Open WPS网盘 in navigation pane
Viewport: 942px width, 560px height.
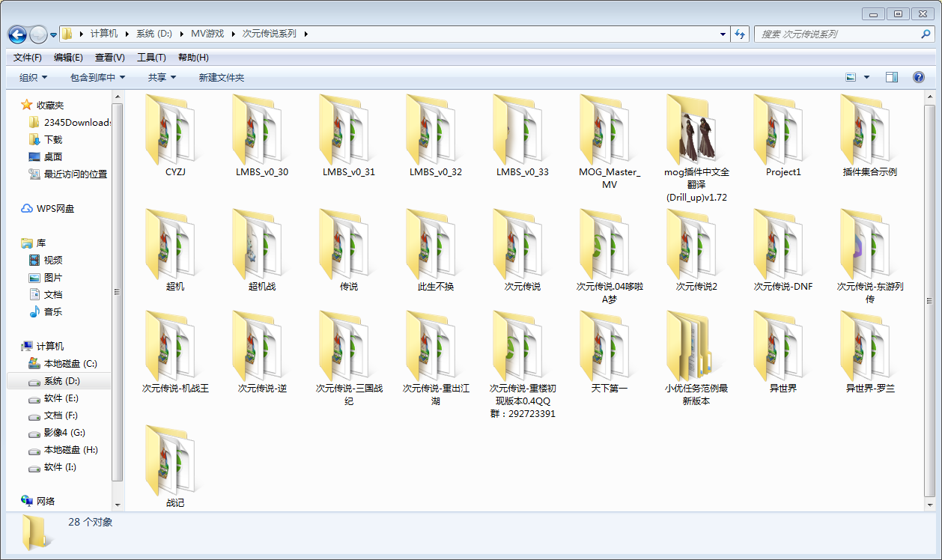[x=48, y=209]
